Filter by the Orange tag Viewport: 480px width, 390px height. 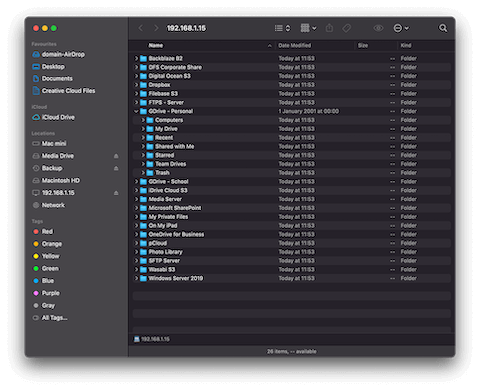pos(47,244)
